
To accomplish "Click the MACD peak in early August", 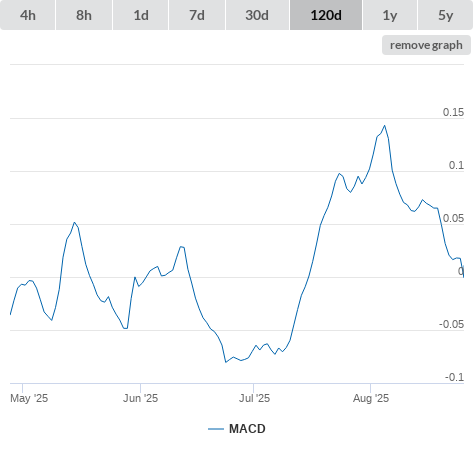I will click(x=385, y=126).
